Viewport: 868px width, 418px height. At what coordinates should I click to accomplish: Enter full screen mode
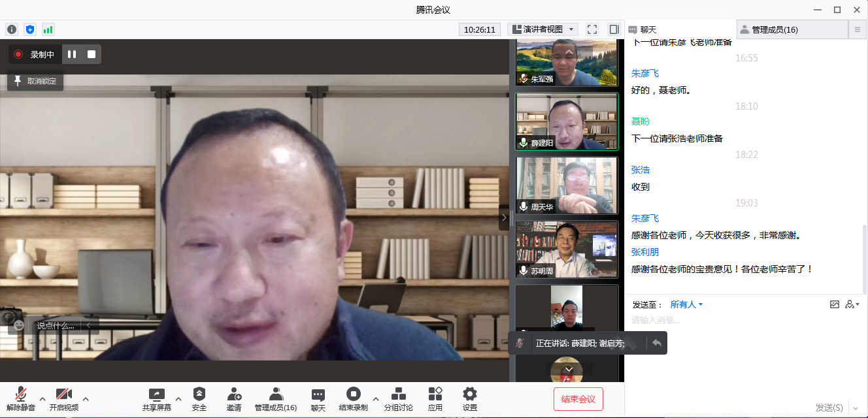tap(592, 29)
